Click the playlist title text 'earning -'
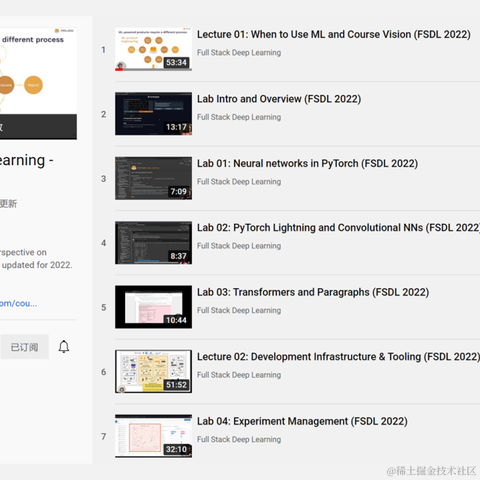480x480 pixels. pos(26,161)
